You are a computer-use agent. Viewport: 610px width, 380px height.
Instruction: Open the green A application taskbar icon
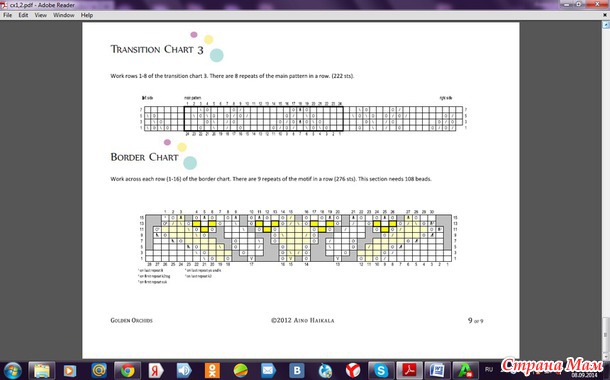click(466, 371)
